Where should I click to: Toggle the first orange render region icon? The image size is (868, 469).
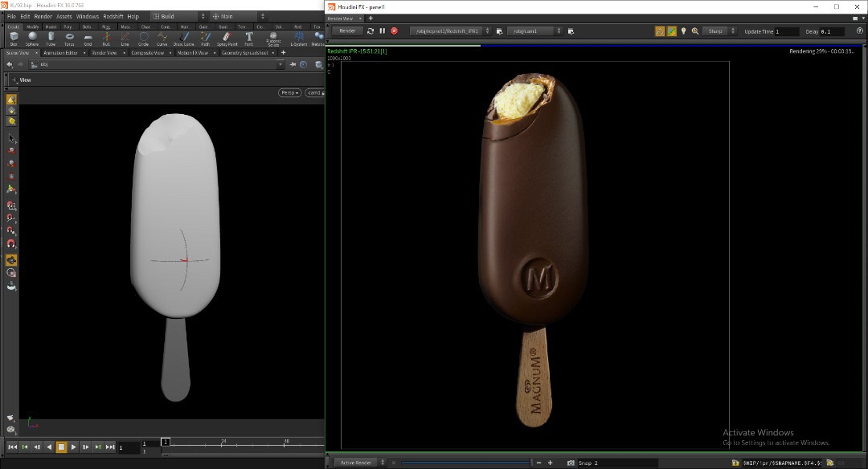coord(660,31)
